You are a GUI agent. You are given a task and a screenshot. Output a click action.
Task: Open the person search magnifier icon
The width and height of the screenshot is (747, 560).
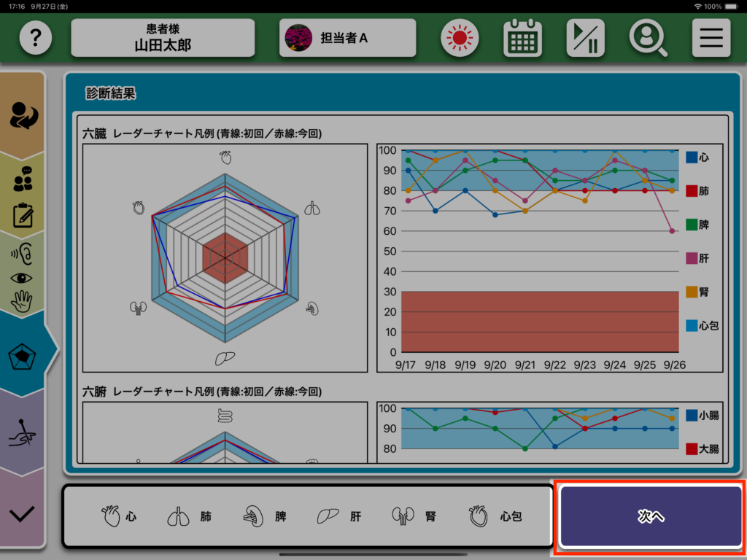pos(648,38)
